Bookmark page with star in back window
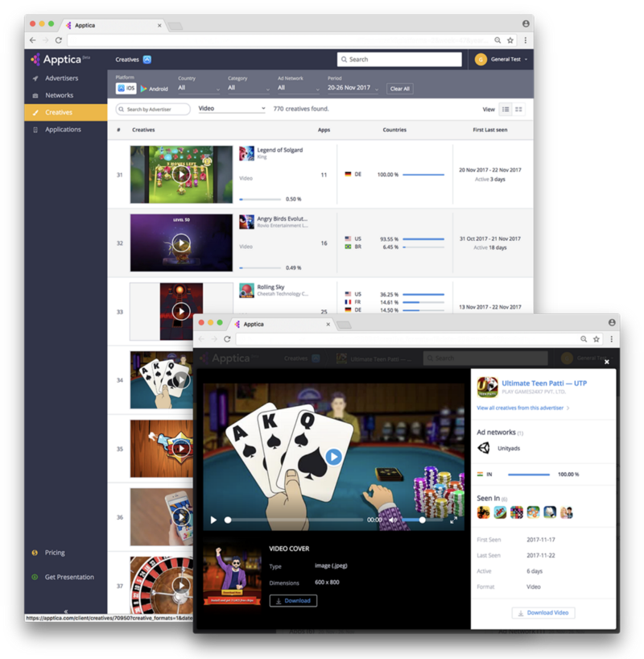644x659 pixels. [510, 40]
